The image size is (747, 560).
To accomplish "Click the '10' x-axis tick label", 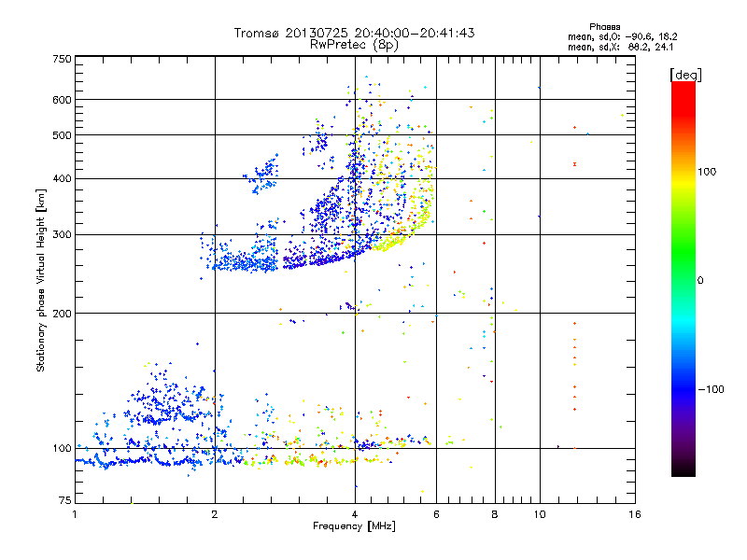I will [x=540, y=514].
